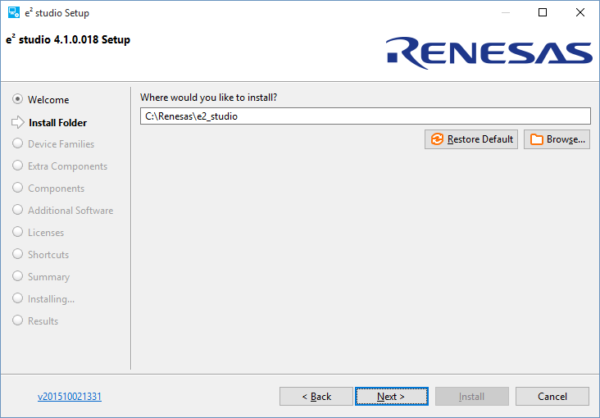Click the e2 studio title bar icon
600x418 pixels.
12,12
